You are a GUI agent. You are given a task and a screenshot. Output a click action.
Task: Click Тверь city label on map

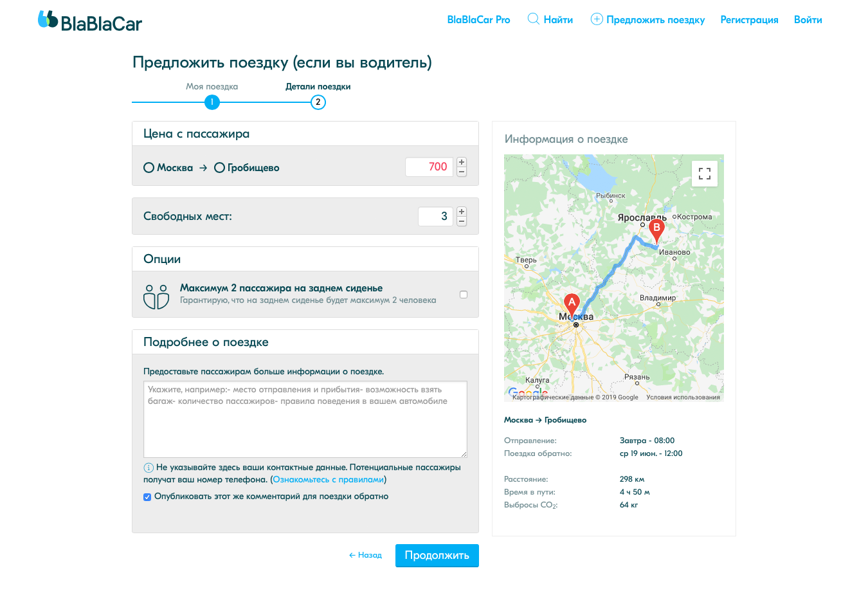526,260
